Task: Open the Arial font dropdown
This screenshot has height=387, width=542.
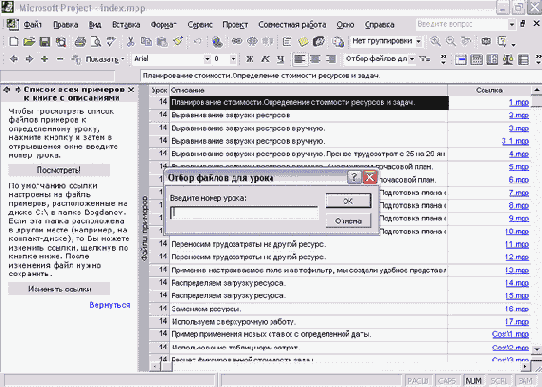Action: tap(207, 59)
